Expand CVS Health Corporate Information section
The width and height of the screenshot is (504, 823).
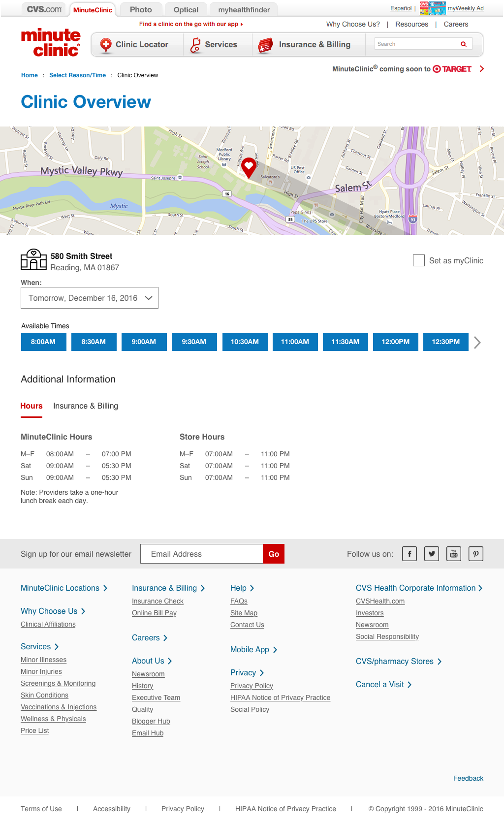[x=419, y=588]
